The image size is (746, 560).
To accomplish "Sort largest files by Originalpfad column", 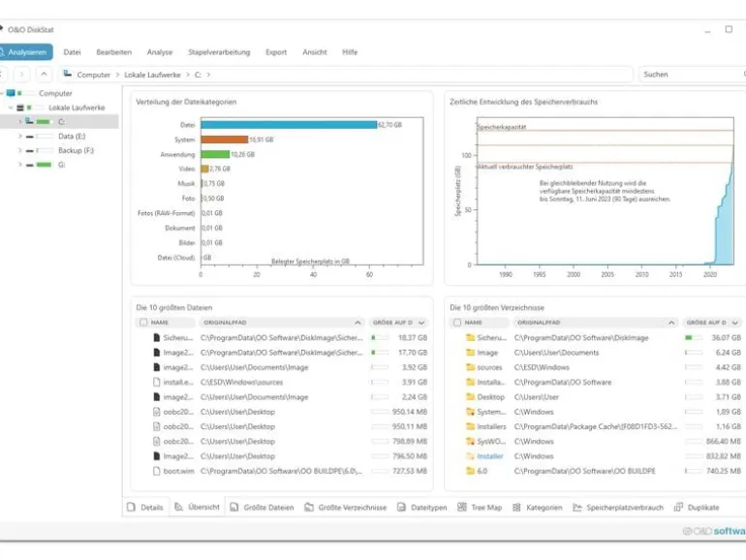I will 282,323.
